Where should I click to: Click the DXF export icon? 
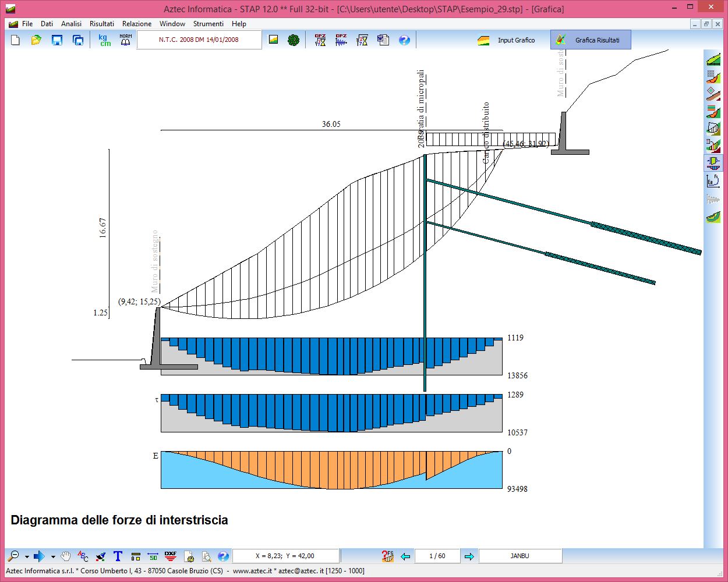pos(170,556)
